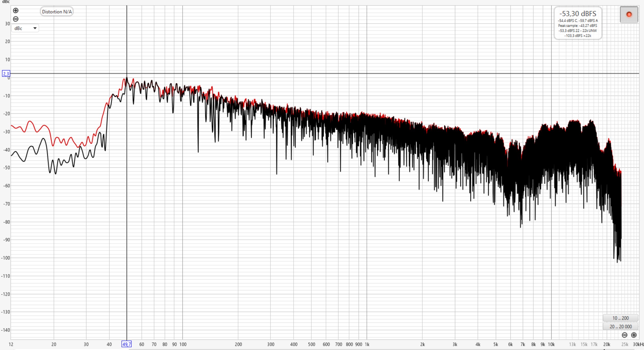Click the 20k label on frequency axis

coord(606,344)
